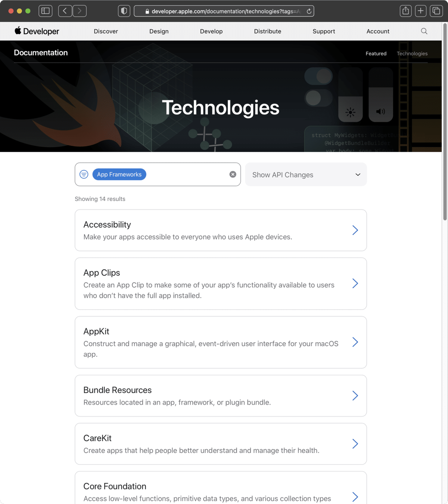The height and width of the screenshot is (504, 448).
Task: Open the Share sheet icon
Action: coord(406,11)
